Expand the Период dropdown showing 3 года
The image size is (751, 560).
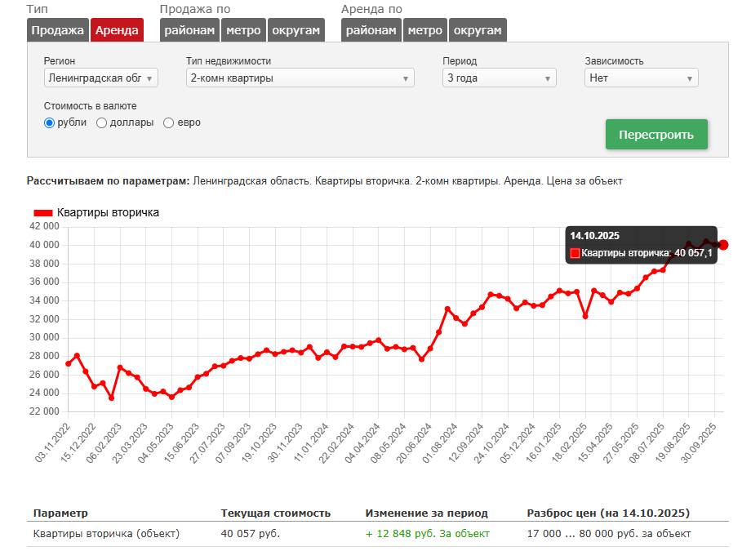click(x=499, y=78)
